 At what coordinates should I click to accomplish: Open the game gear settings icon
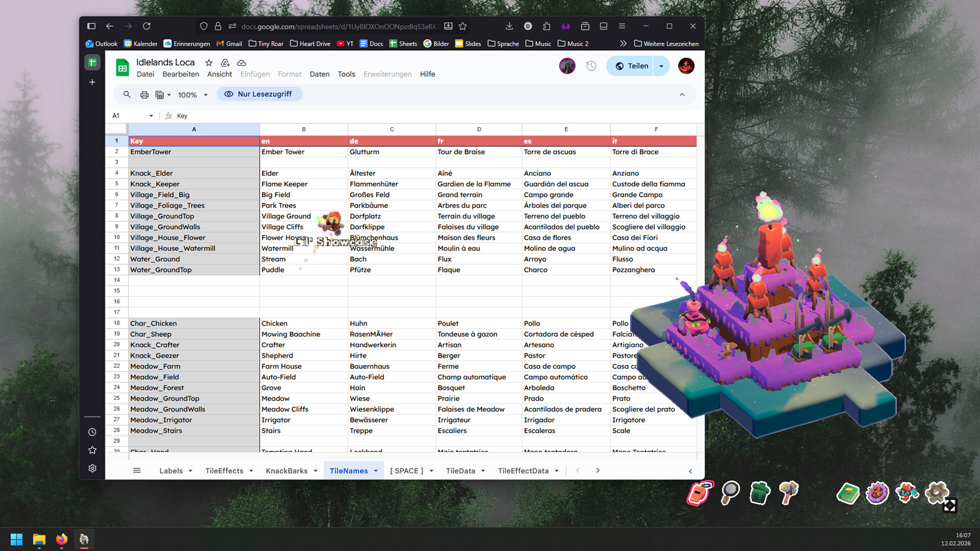[937, 492]
